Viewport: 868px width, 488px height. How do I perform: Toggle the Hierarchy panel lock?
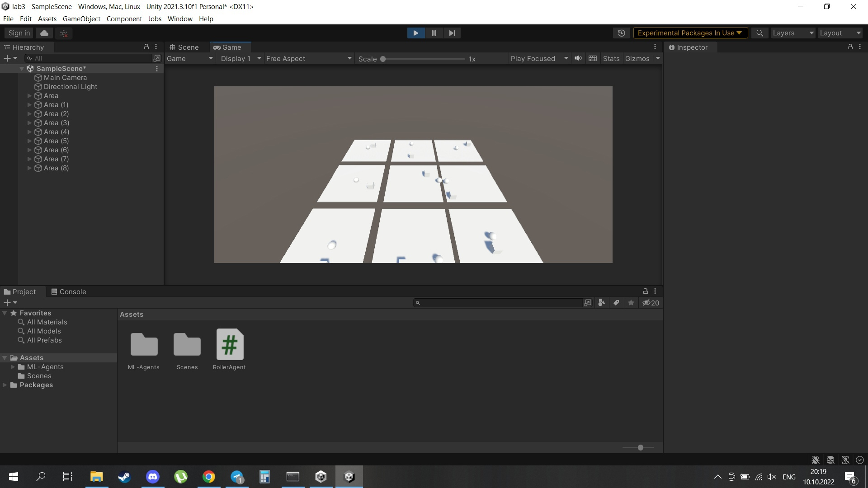point(146,47)
